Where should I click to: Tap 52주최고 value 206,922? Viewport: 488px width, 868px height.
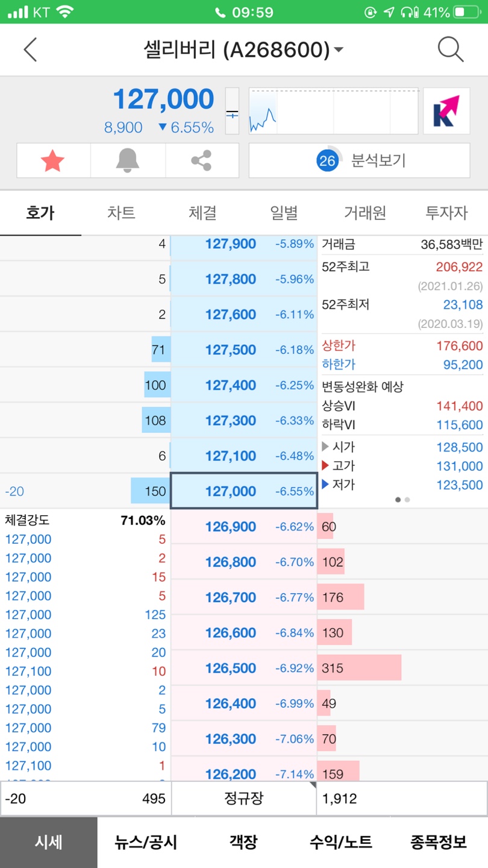(x=460, y=267)
